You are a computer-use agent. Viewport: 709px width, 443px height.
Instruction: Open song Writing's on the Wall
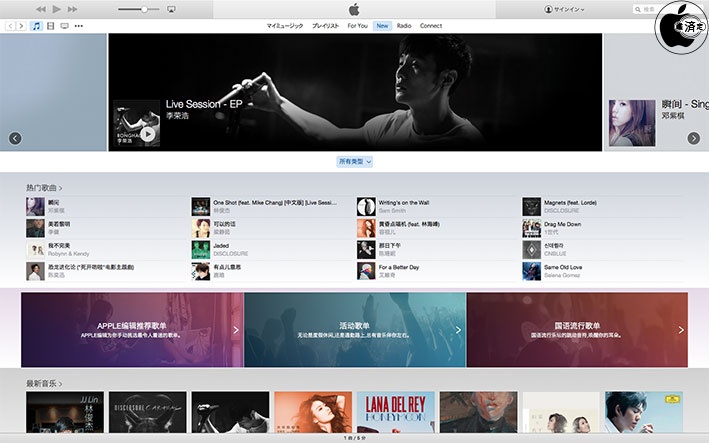click(404, 203)
